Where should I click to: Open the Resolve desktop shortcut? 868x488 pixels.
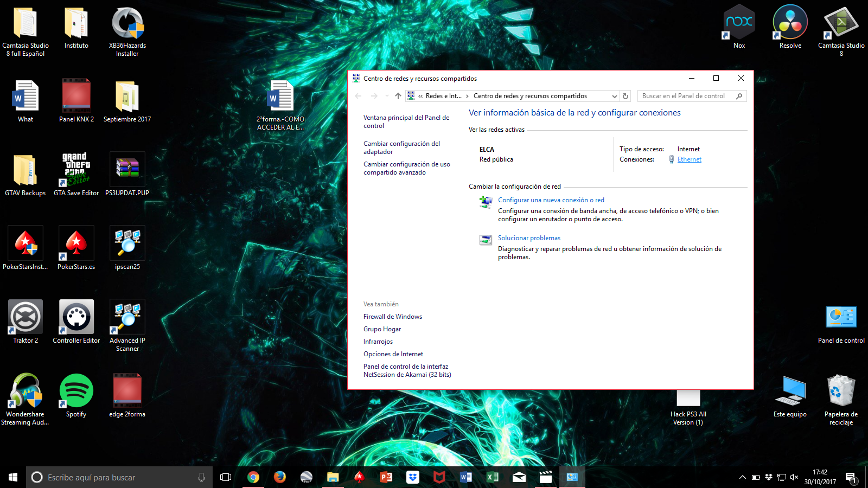pos(790,27)
